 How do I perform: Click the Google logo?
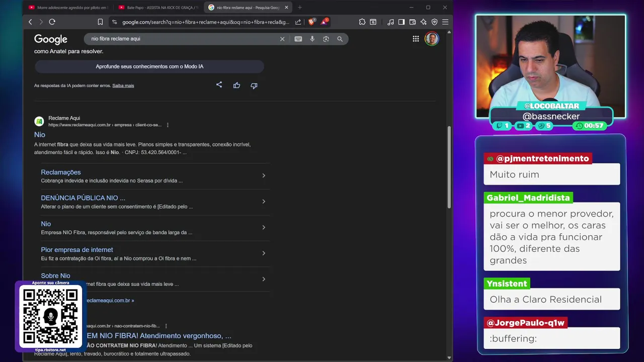point(51,39)
